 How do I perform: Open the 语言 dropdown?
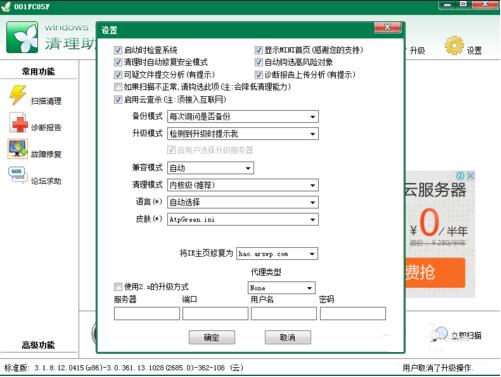click(x=243, y=202)
